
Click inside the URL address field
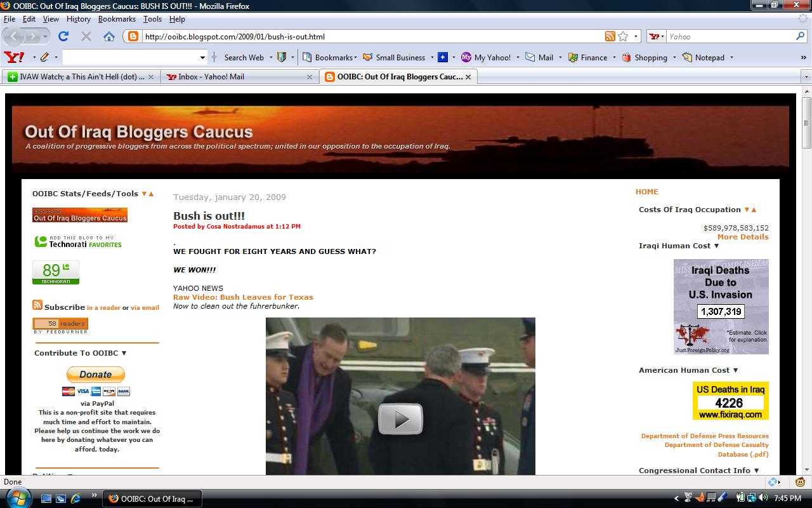click(x=368, y=36)
